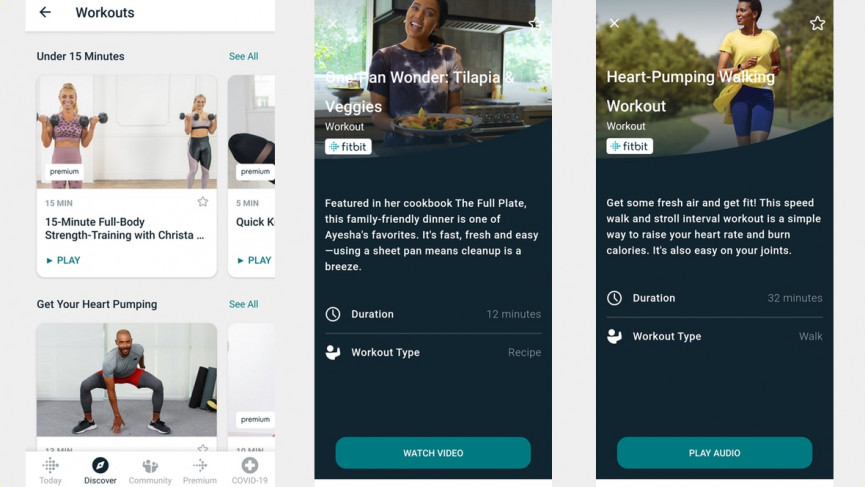Click the clock icon beside 32 minutes Duration
This screenshot has width=865, height=487.
[x=614, y=298]
